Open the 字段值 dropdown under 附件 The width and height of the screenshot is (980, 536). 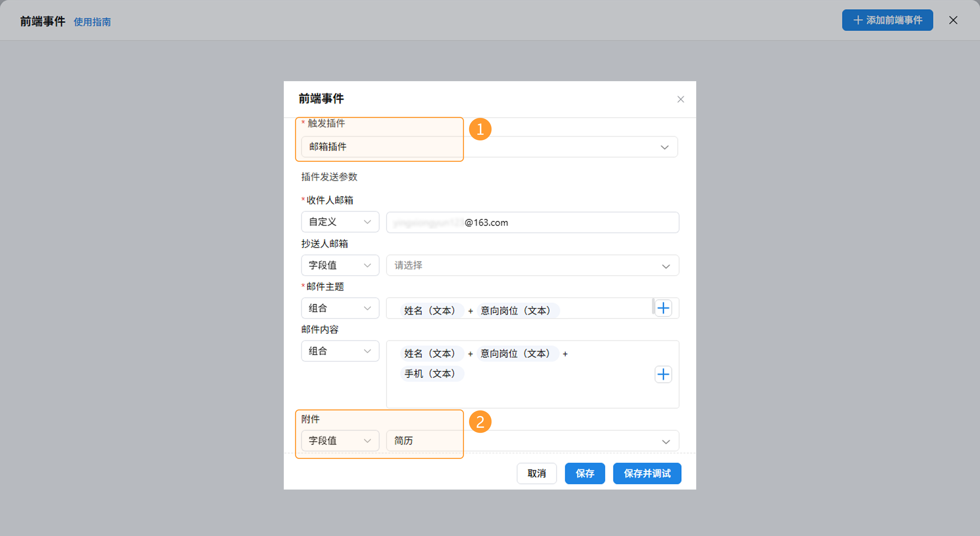click(340, 441)
